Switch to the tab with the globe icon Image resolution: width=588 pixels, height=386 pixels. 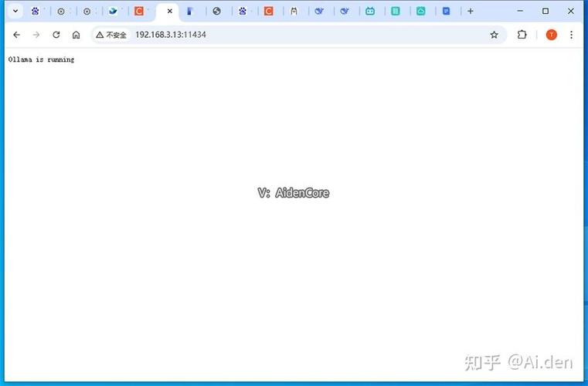coord(216,12)
